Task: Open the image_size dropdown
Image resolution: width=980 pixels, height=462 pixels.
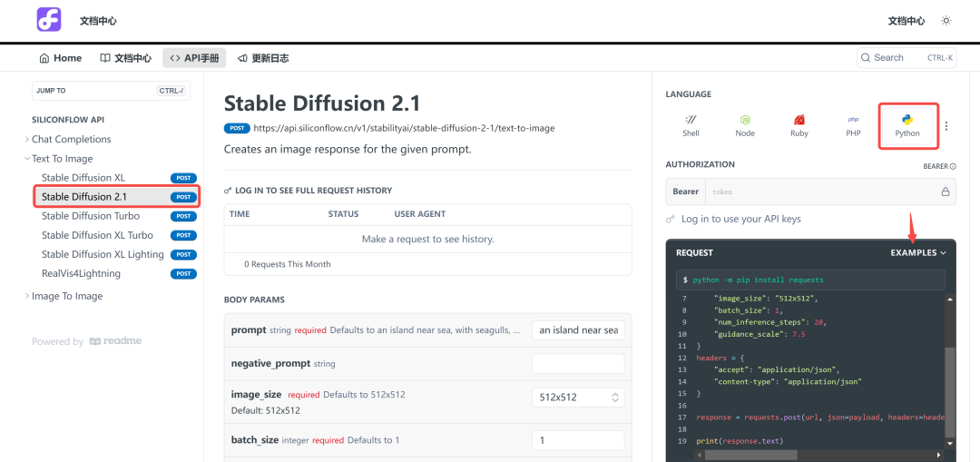Action: coord(578,397)
